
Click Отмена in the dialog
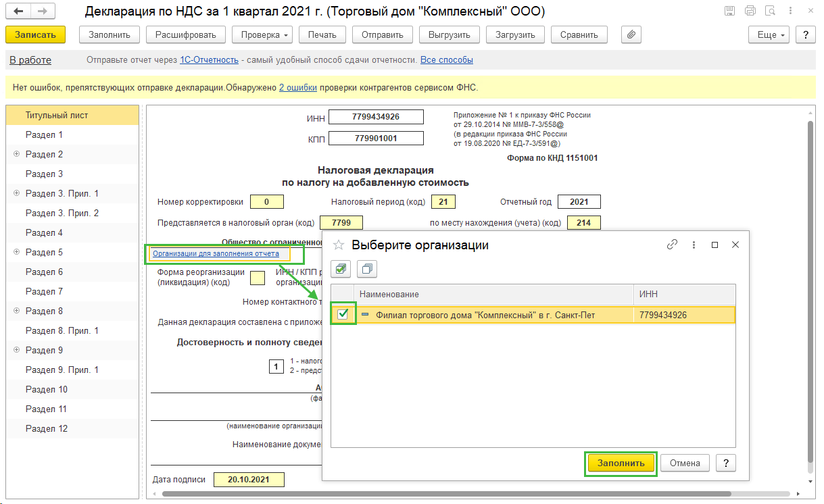coord(685,463)
